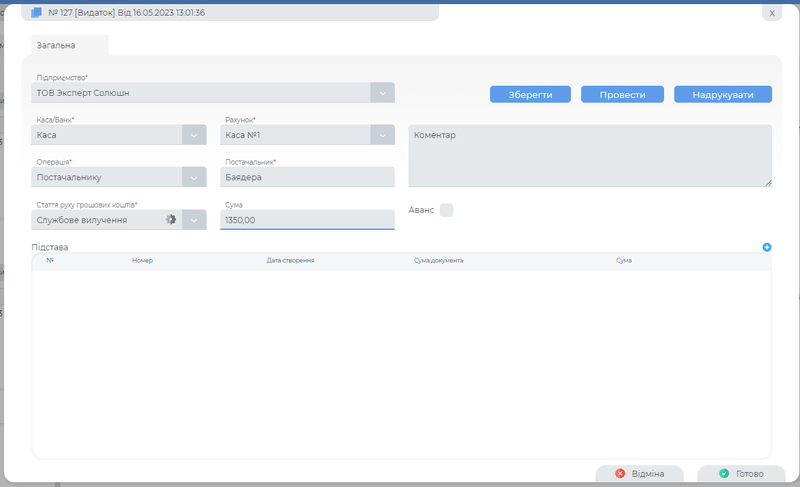Open the Каса/Банк dropdown list
The image size is (800, 487).
[x=194, y=135]
